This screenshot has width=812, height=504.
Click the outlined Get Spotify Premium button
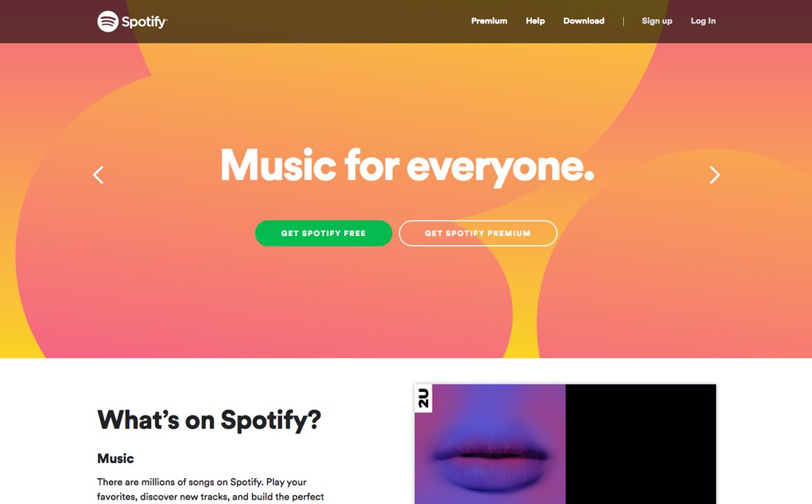[478, 233]
